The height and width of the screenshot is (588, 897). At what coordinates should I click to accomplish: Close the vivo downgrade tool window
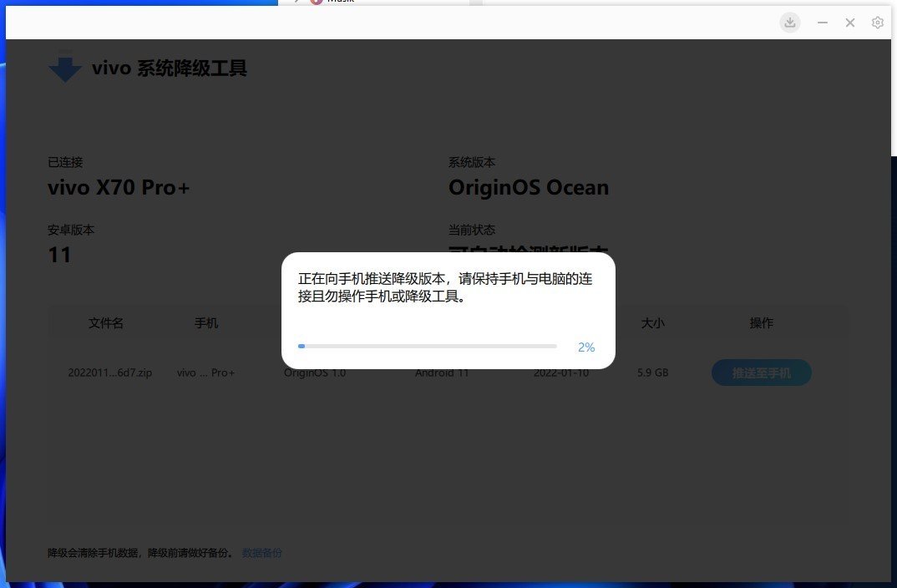click(850, 23)
